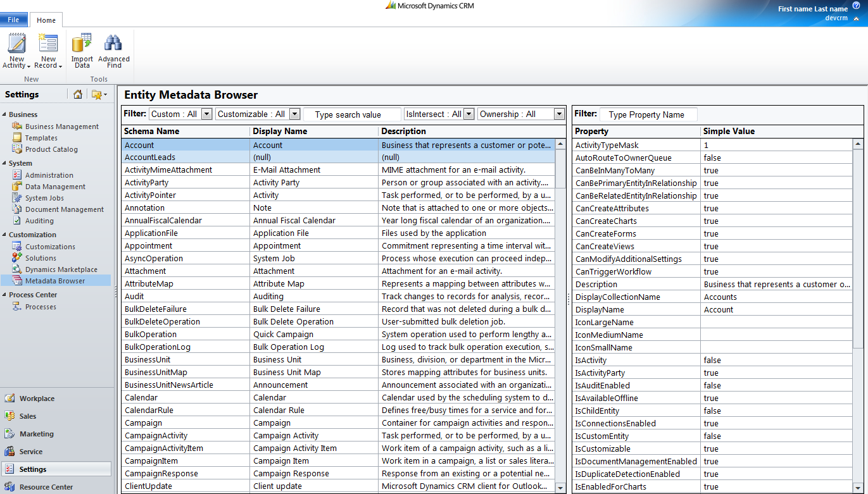Click the Help question mark icon
The height and width of the screenshot is (494, 868).
click(x=856, y=5)
